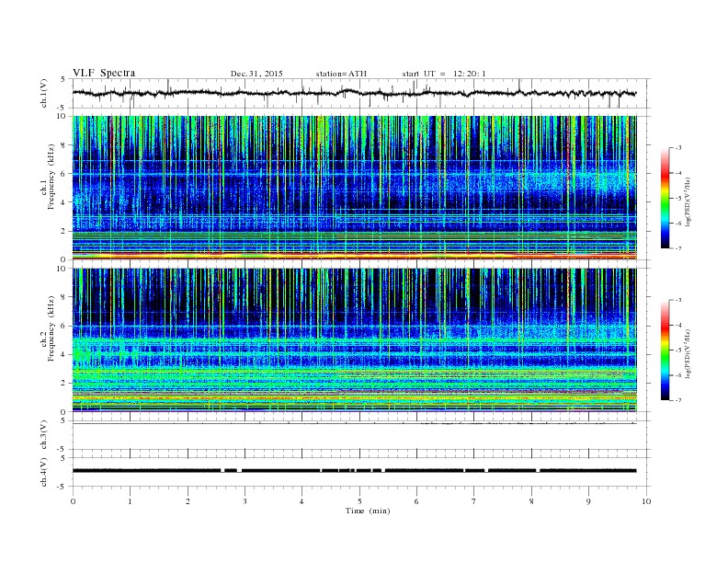The height and width of the screenshot is (563, 728).
Task: Click inside the ch.1 spectrogram panel
Action: click(354, 188)
